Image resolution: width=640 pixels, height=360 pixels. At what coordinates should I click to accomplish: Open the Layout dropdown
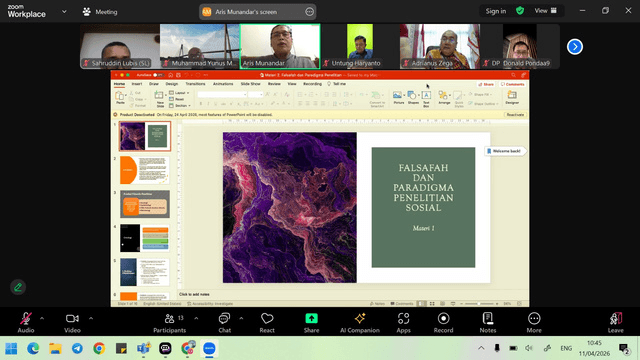click(179, 93)
